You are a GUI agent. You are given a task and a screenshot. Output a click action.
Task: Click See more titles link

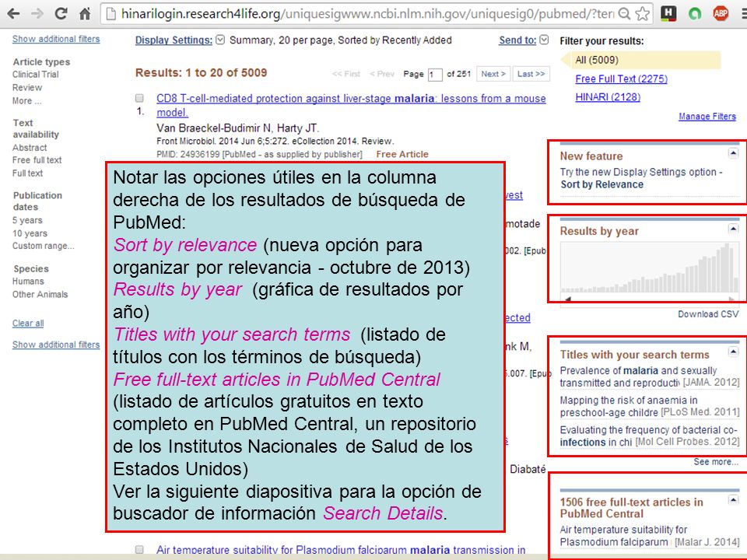716,461
